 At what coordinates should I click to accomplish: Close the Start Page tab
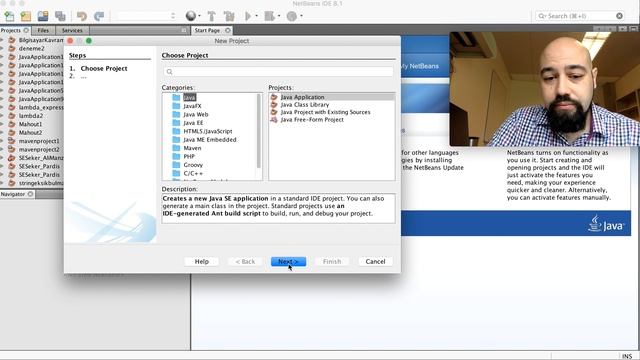(228, 30)
